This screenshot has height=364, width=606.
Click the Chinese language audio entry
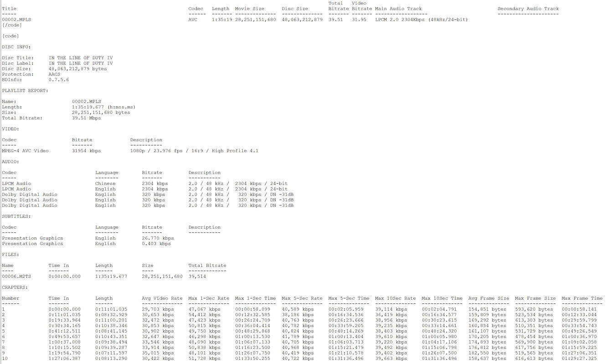[105, 184]
